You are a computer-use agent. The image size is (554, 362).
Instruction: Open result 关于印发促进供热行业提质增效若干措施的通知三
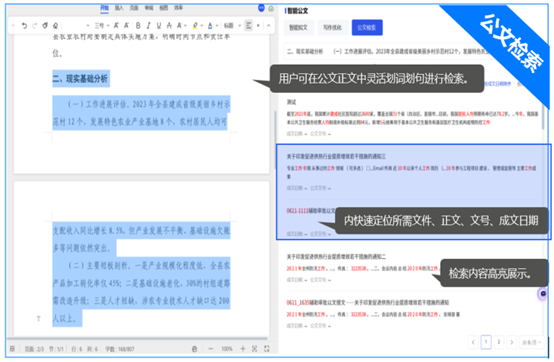point(336,156)
